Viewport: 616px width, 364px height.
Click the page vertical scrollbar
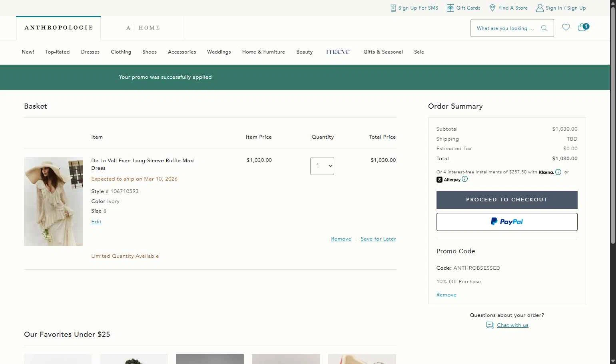[613, 125]
